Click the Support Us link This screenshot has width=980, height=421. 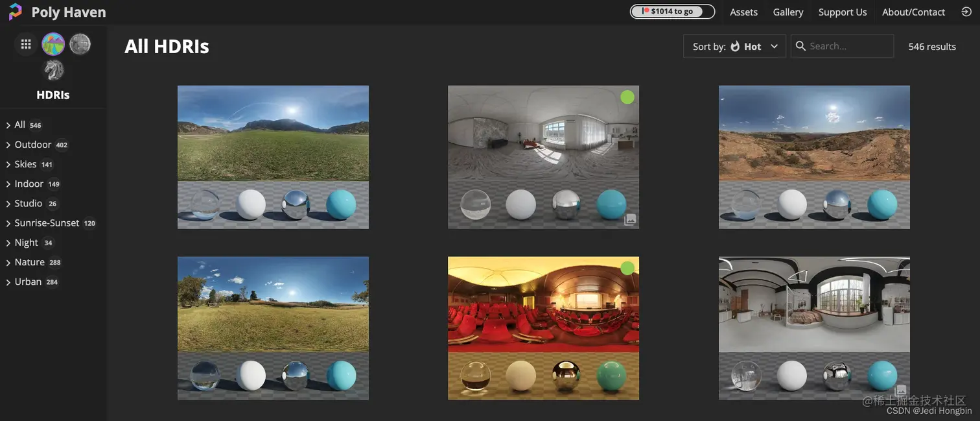(842, 11)
